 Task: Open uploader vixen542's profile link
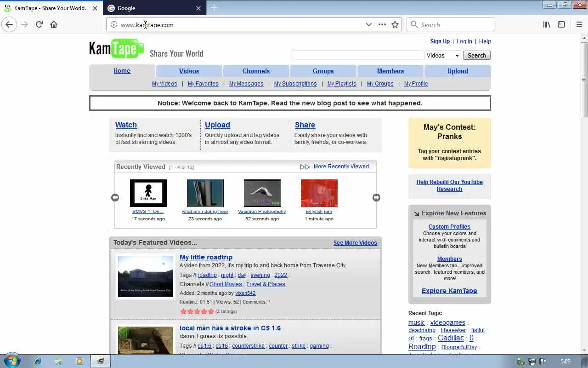245,293
